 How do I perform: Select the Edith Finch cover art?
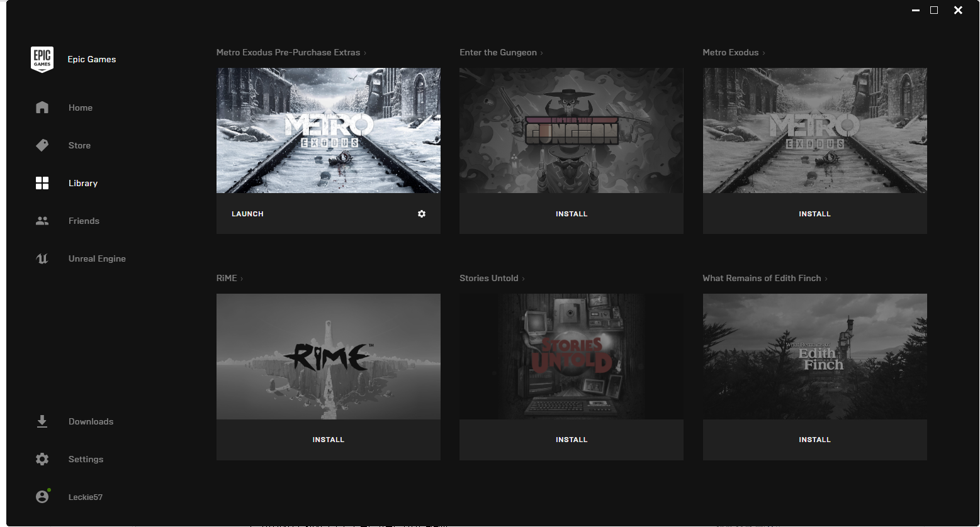coord(814,357)
